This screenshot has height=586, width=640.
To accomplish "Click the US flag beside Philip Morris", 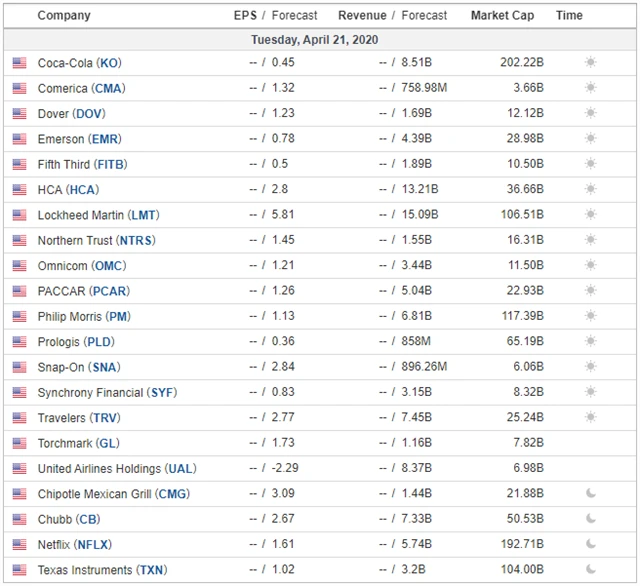I will click(20, 316).
